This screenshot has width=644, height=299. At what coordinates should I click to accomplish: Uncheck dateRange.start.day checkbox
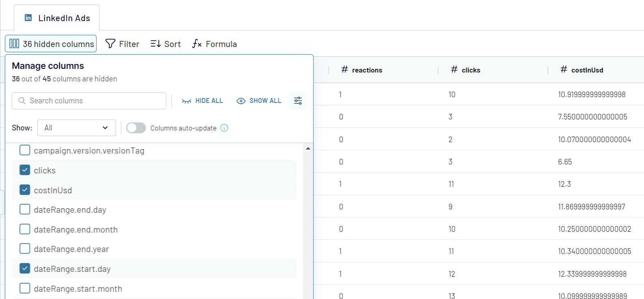pos(25,269)
